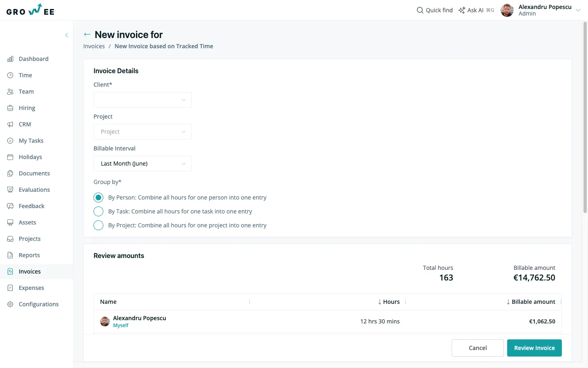Click the Alexandru Popescu name in table
This screenshot has width=588, height=368.
coord(140,318)
